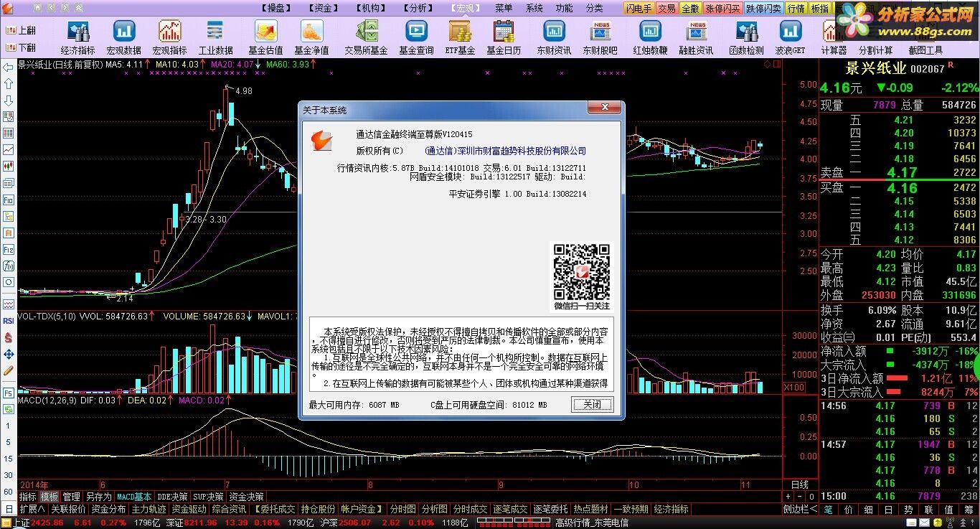Open the 【委托成交 tab
The width and height of the screenshot is (980, 529).
click(x=275, y=509)
